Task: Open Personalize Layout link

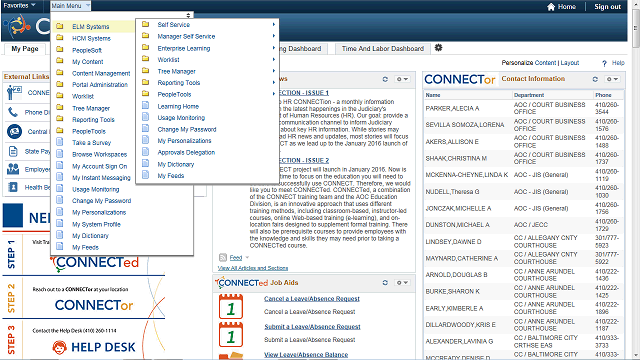Action: tap(570, 63)
